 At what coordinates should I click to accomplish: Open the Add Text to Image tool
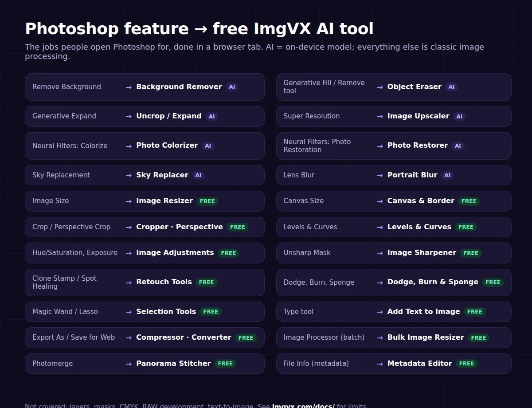pyautogui.click(x=424, y=312)
